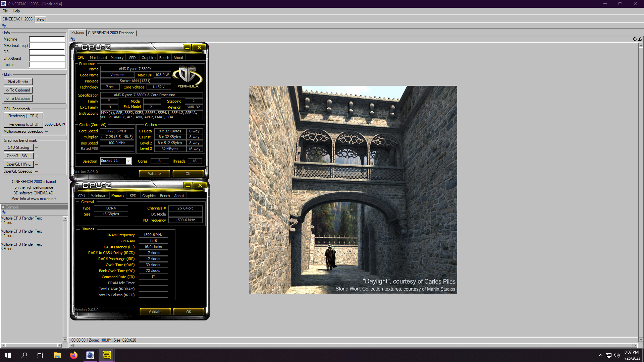Open the taskbar clock showing 8:07 PM
644x362 pixels.
[631, 355]
